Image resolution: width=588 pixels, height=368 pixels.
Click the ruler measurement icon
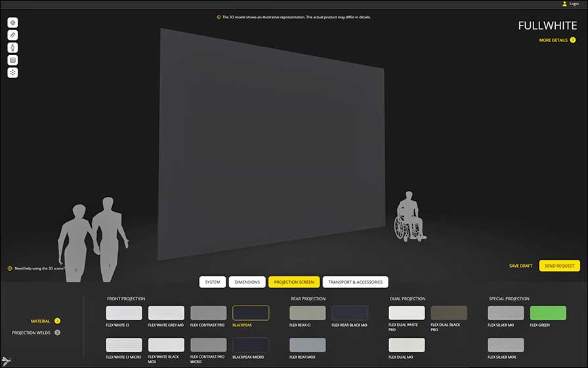click(x=12, y=35)
